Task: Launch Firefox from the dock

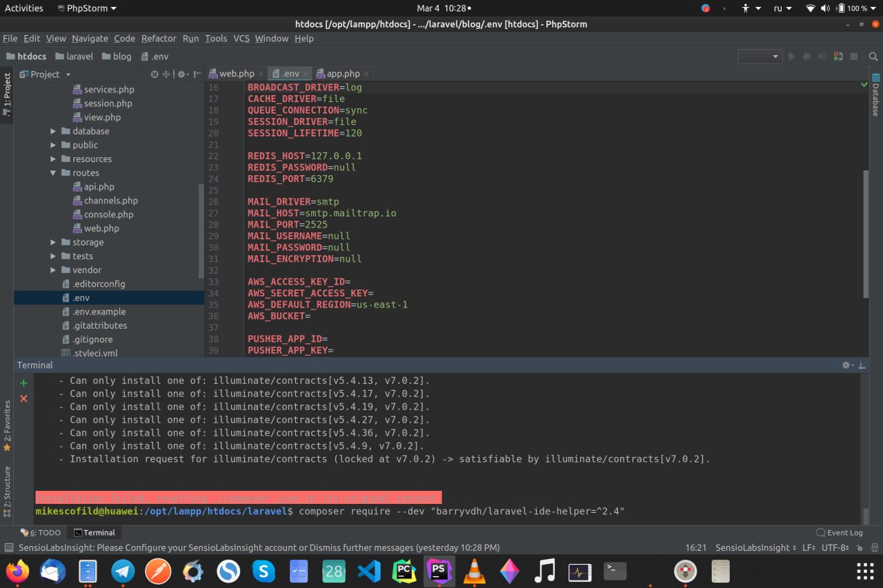Action: coord(17,571)
